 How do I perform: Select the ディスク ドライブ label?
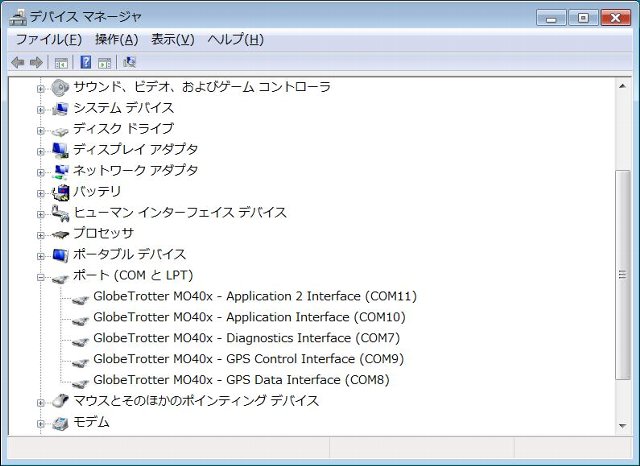pos(124,129)
